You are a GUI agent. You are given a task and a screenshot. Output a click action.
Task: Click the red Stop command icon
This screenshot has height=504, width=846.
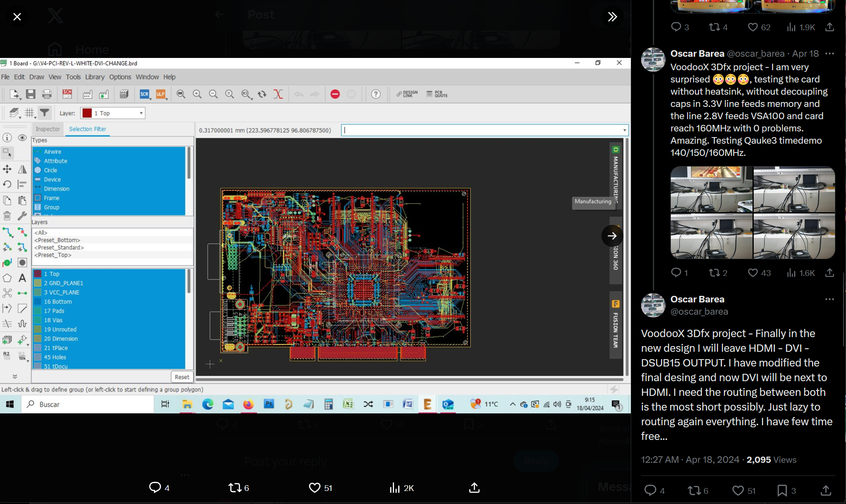click(335, 94)
